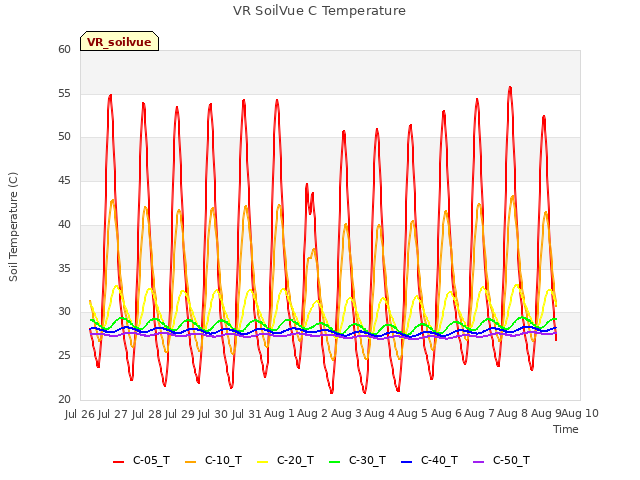Click the Aug 7 x-axis label
640x480 pixels.
[479, 413]
